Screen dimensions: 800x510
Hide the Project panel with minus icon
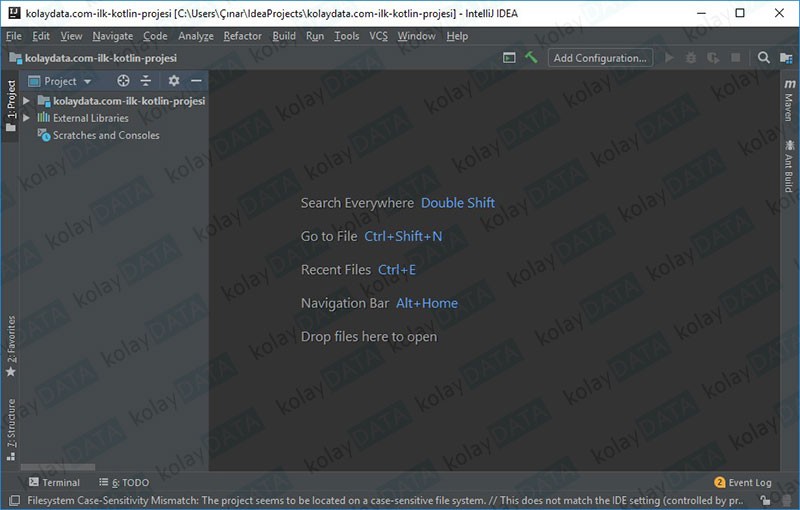(196, 81)
